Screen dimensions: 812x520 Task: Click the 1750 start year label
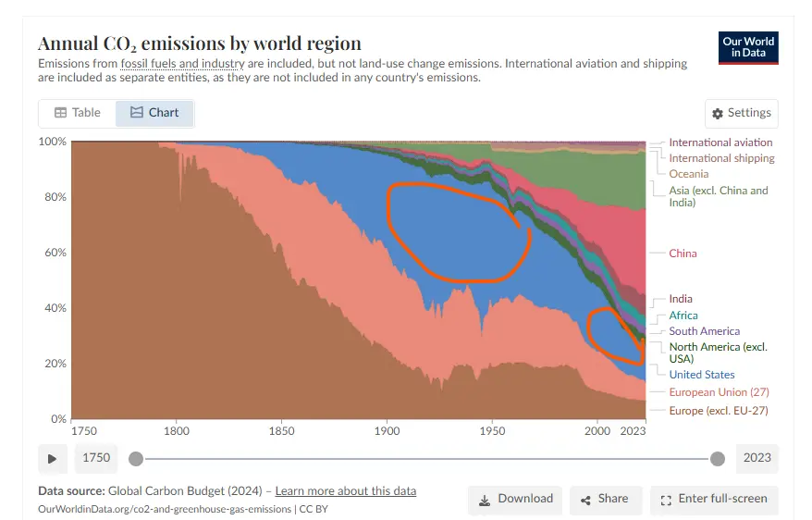coord(96,458)
